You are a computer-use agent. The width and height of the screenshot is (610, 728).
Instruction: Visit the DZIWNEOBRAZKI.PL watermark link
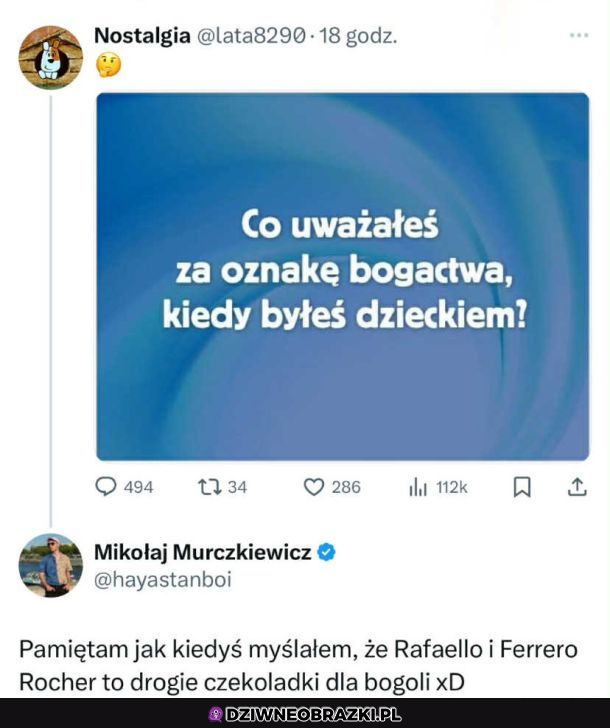click(305, 714)
